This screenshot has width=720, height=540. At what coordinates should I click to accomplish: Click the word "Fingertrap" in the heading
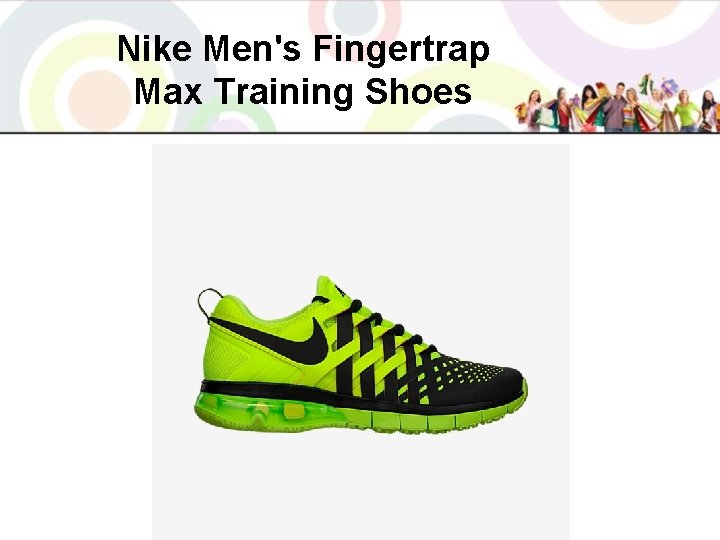pos(401,51)
